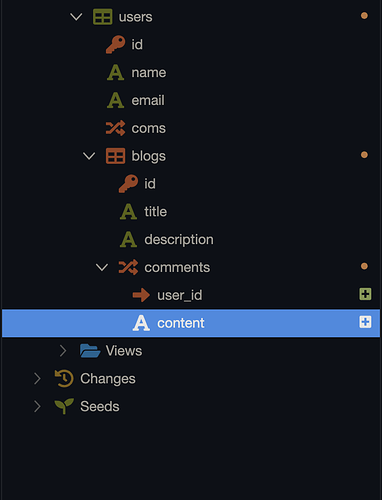Select the title column under blogs
Image resolution: width=382 pixels, height=500 pixels.
pos(191,212)
